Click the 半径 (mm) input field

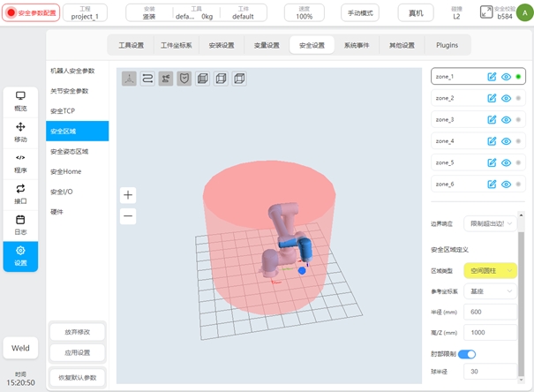coord(490,312)
